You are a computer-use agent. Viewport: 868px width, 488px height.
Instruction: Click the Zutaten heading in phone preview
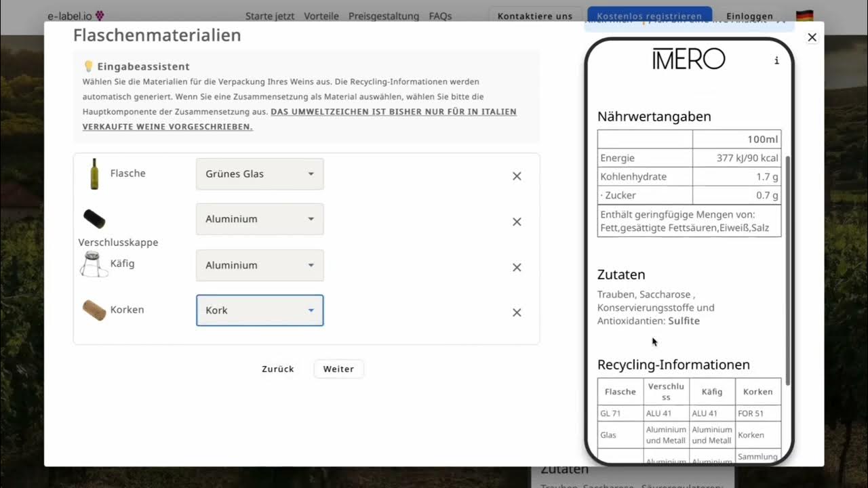(x=621, y=274)
